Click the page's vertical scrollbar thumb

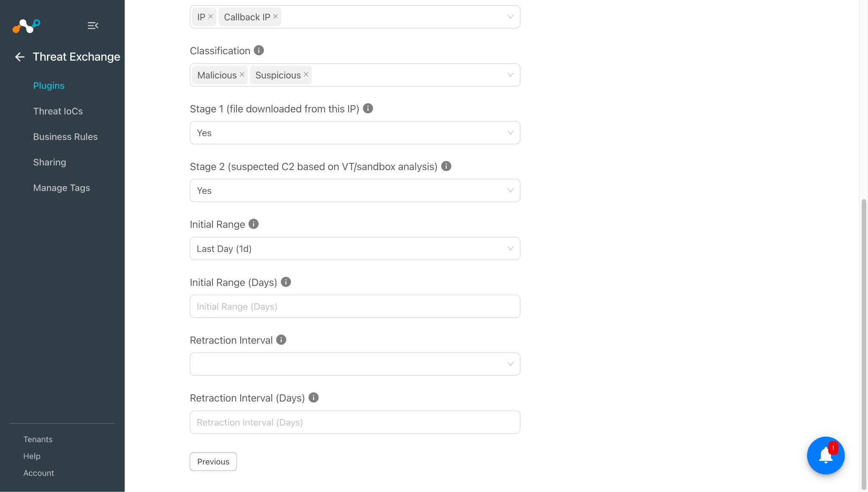(x=863, y=344)
